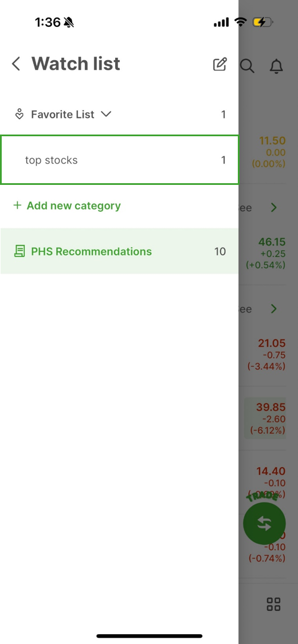The height and width of the screenshot is (644, 298).
Task: Tap the battery indicator in status bar
Action: (263, 22)
